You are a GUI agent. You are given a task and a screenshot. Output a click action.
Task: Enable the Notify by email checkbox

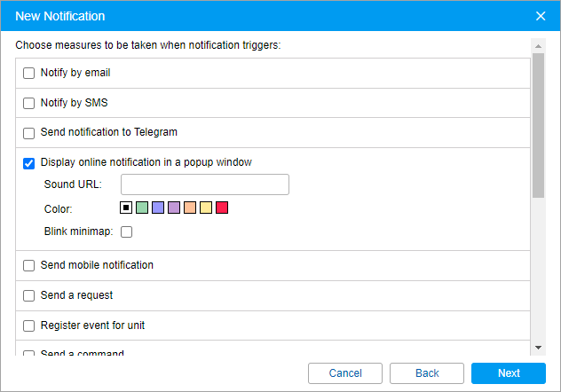click(28, 74)
